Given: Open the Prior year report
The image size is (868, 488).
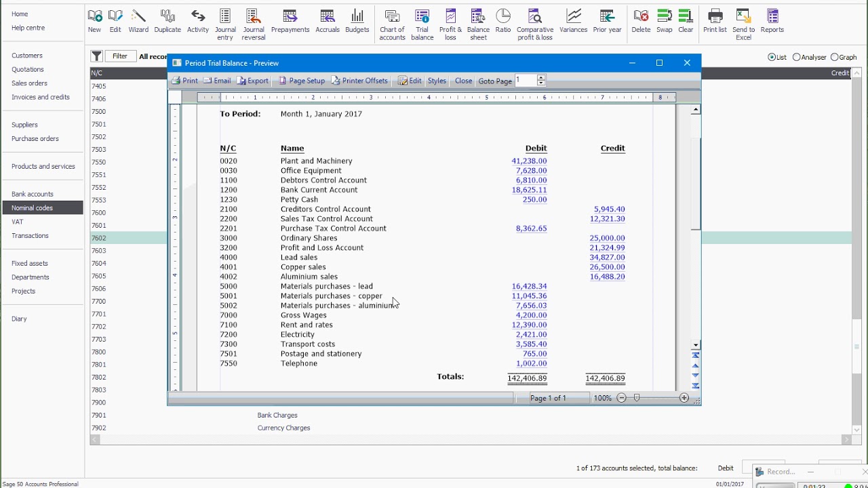Looking at the screenshot, I should tap(607, 21).
